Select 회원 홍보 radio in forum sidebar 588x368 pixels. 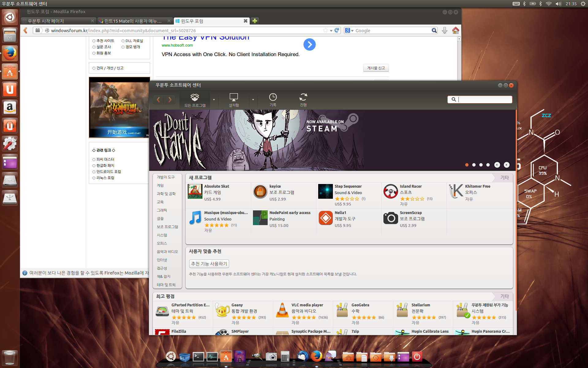(94, 53)
